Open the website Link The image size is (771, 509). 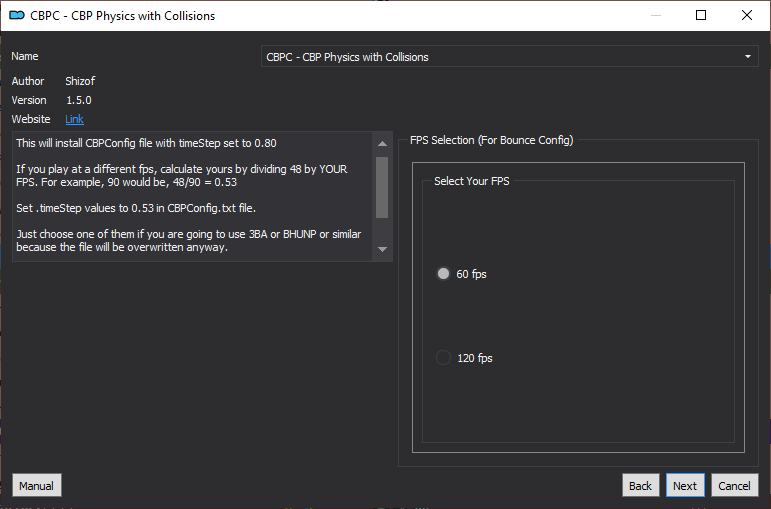click(x=74, y=119)
